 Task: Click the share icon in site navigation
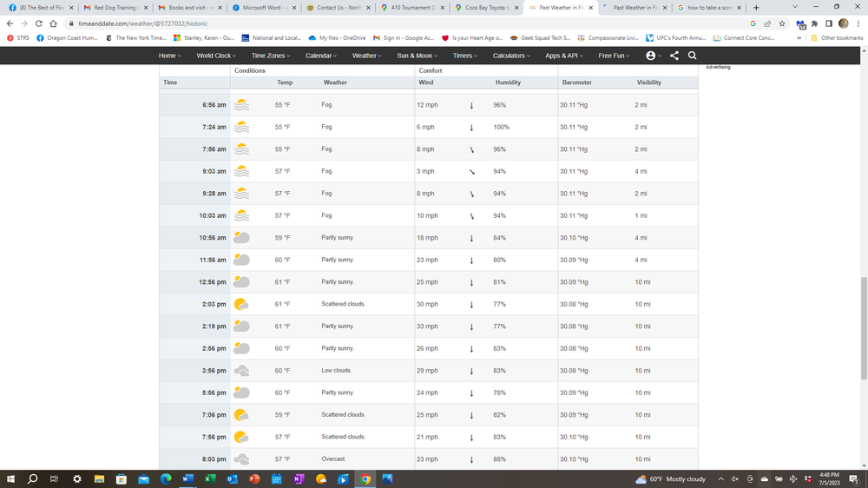tap(674, 56)
